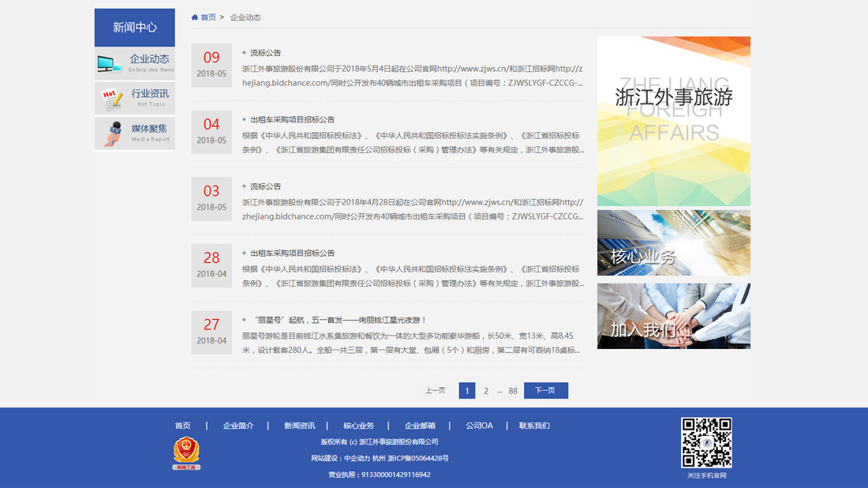Open 联系我们 in footer navigation
Image resolution: width=868 pixels, height=488 pixels.
[534, 426]
